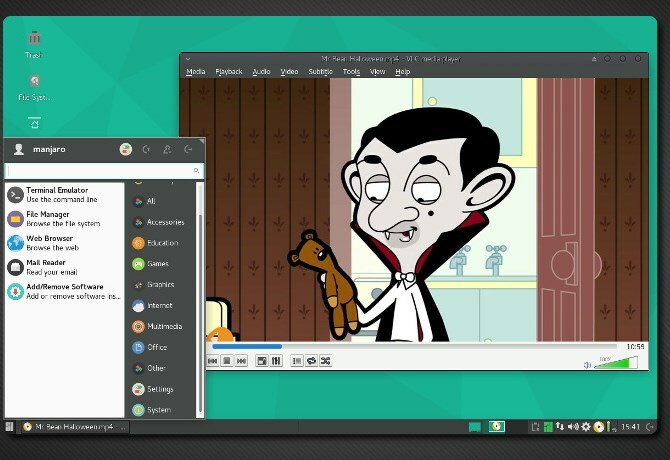Launch Mail Reader from favorites
The image size is (670, 460).
pyautogui.click(x=65, y=267)
